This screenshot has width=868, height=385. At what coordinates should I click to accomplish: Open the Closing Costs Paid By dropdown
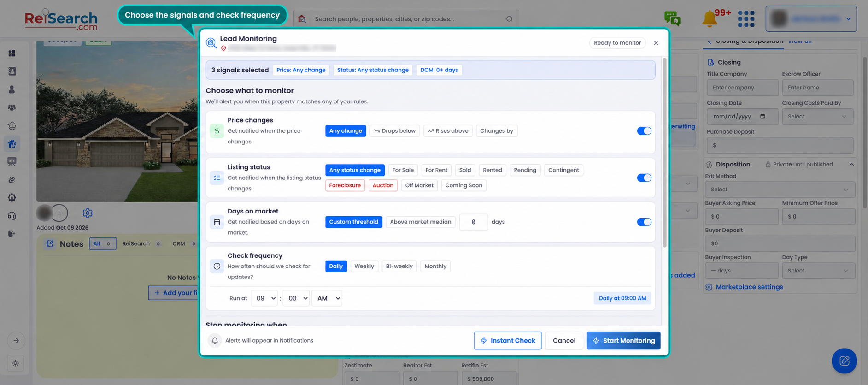pyautogui.click(x=817, y=117)
